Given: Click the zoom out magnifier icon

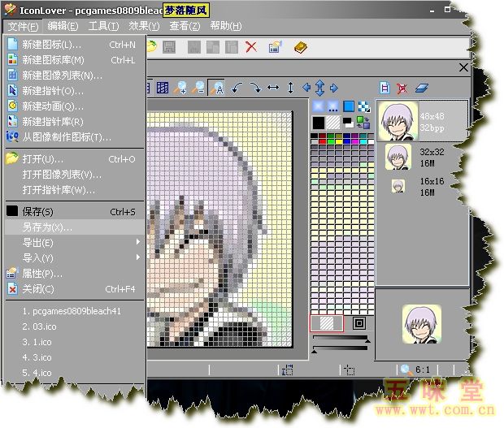Looking at the screenshot, I should point(198,88).
